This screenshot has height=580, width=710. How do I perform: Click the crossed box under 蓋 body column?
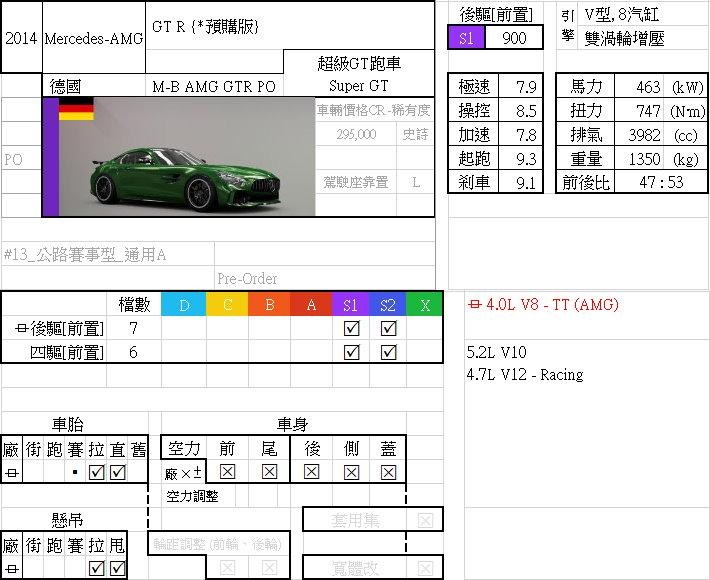pyautogui.click(x=388, y=472)
